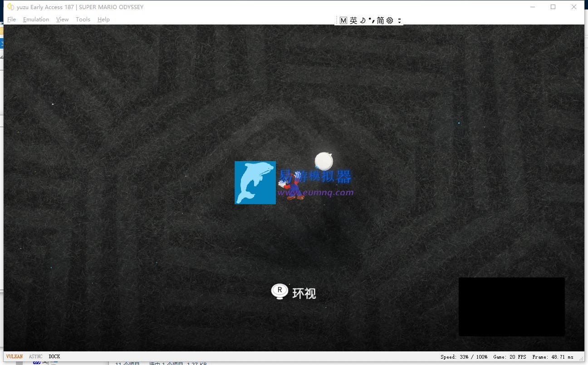This screenshot has height=365, width=588.
Task: Click the Frame: 48.71 ms readout
Action: click(x=553, y=357)
